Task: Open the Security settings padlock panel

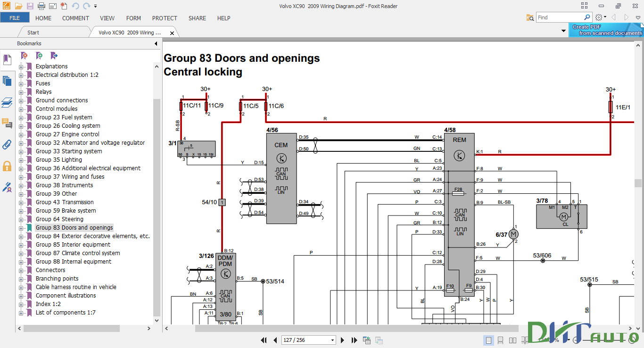Action: [7, 166]
